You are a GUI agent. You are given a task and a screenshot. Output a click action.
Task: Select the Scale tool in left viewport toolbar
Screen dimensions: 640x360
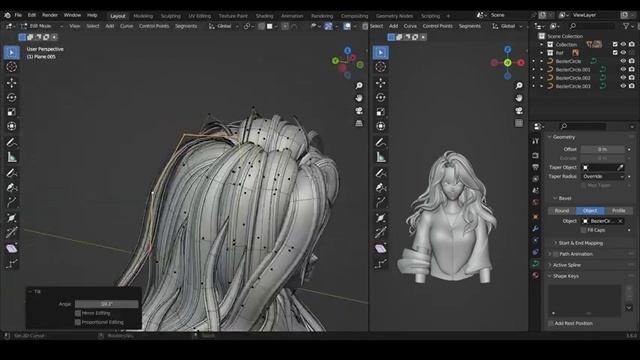point(11,112)
